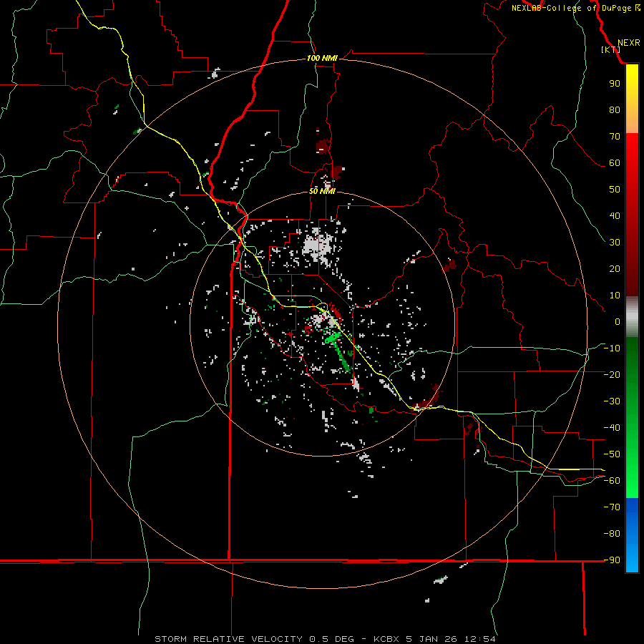Image resolution: width=644 pixels, height=644 pixels.
Task: Click the gray zero-velocity segment of color bar
Action: pos(632,318)
